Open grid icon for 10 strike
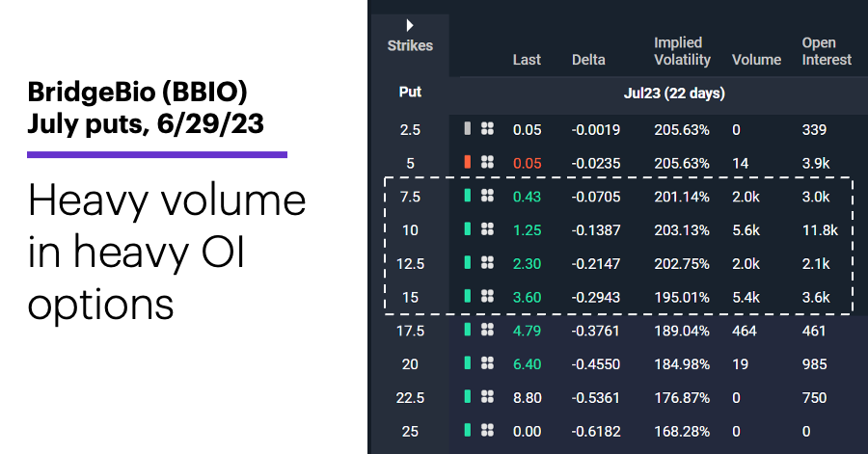 pyautogui.click(x=487, y=229)
